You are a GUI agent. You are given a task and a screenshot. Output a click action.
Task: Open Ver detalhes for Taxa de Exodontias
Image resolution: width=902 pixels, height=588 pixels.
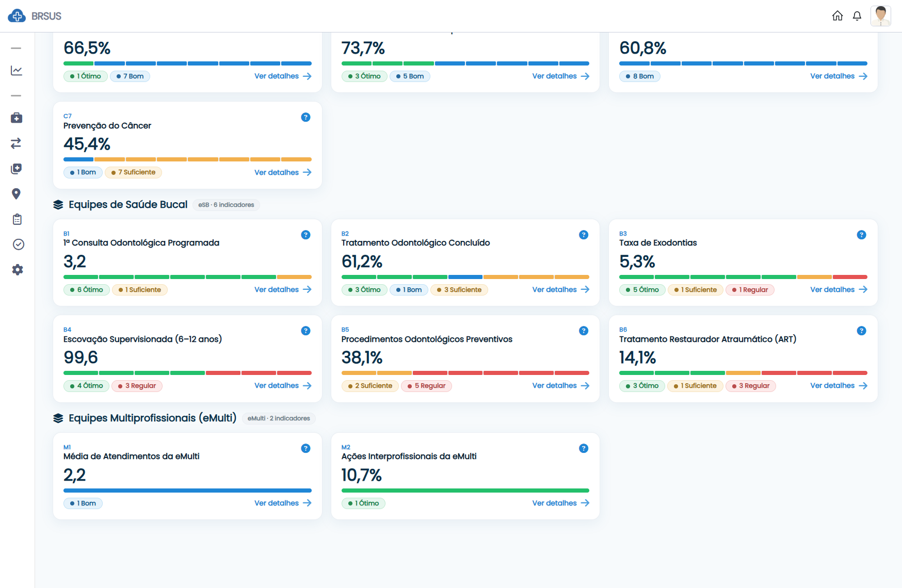coord(839,289)
